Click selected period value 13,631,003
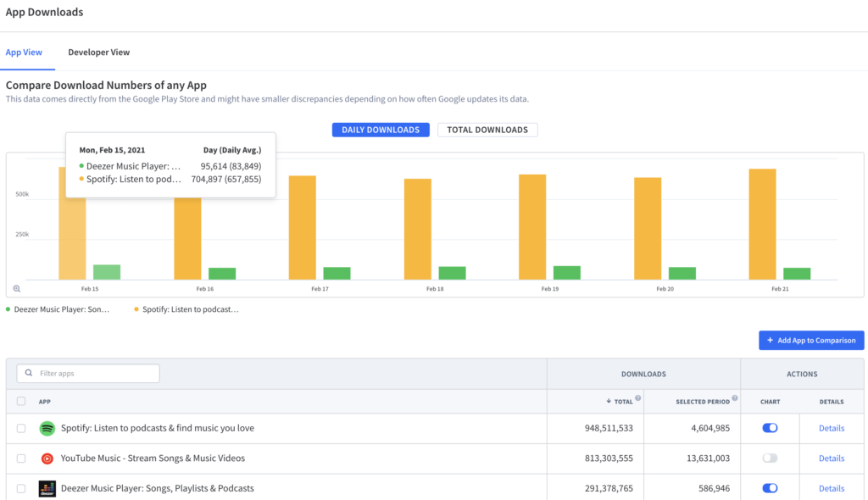 pyautogui.click(x=708, y=458)
